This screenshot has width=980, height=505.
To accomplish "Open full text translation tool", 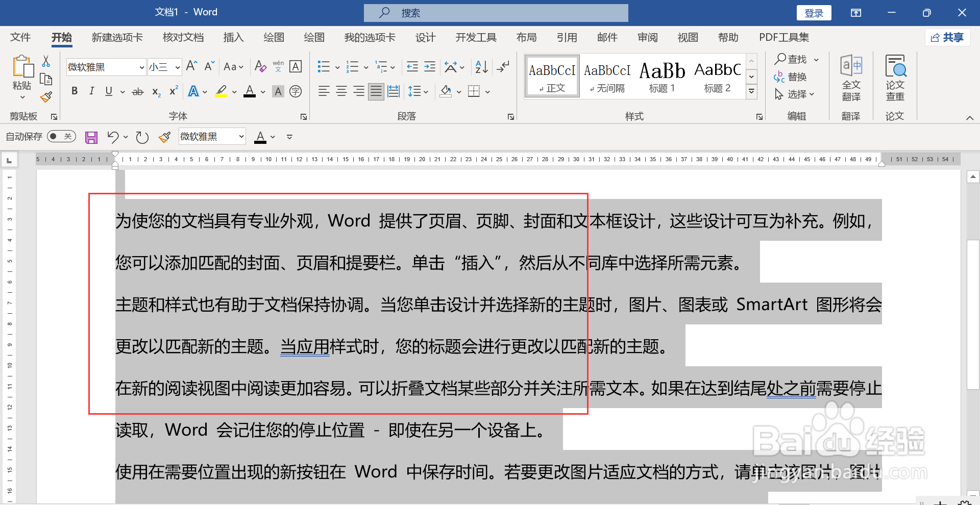I will (851, 78).
